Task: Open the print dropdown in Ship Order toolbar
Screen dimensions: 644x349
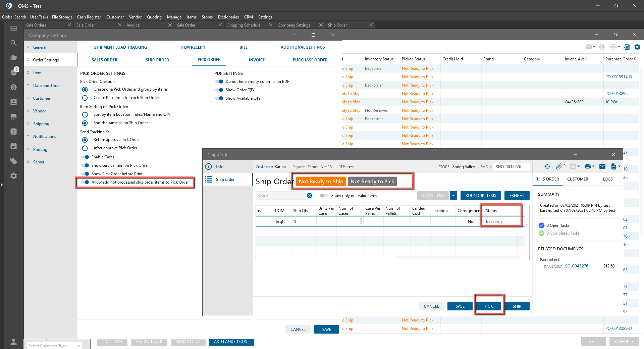Action: coord(589,166)
